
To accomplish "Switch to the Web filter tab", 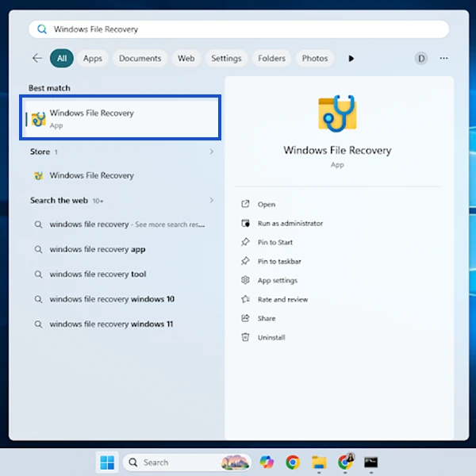I will (186, 58).
